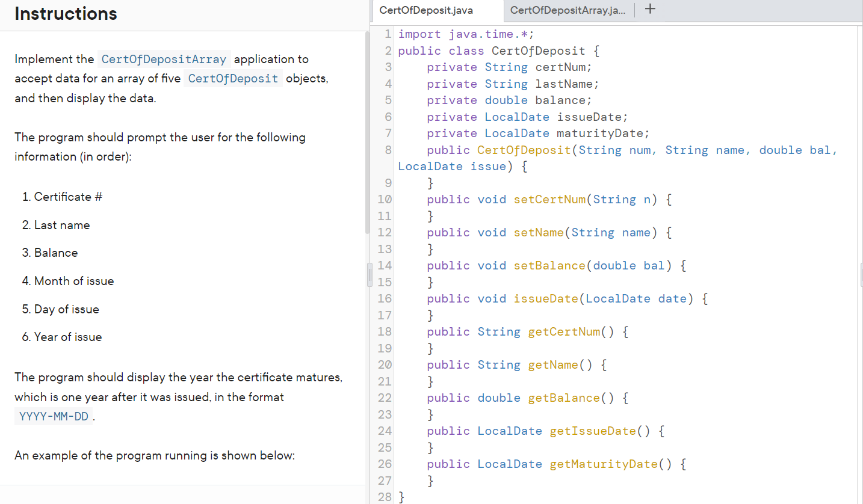Image resolution: width=863 pixels, height=504 pixels.
Task: Open a new editor tab with the plus icon
Action: (649, 10)
